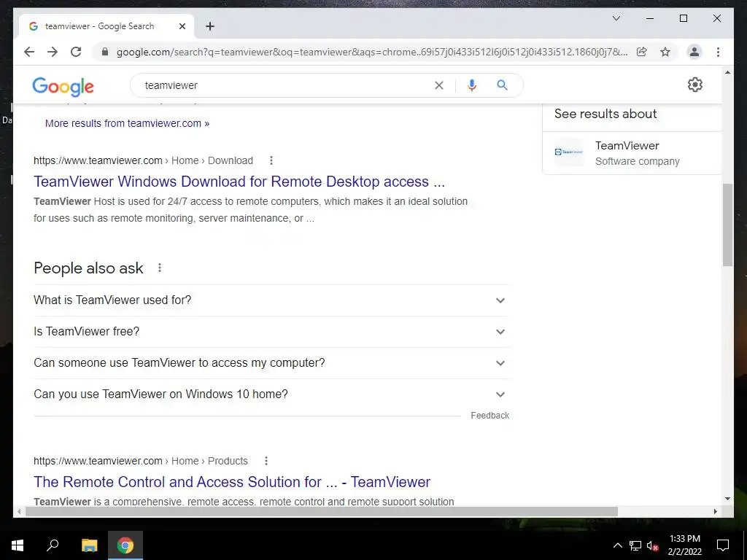747x560 pixels.
Task: Maximize the Chrome window
Action: [683, 18]
